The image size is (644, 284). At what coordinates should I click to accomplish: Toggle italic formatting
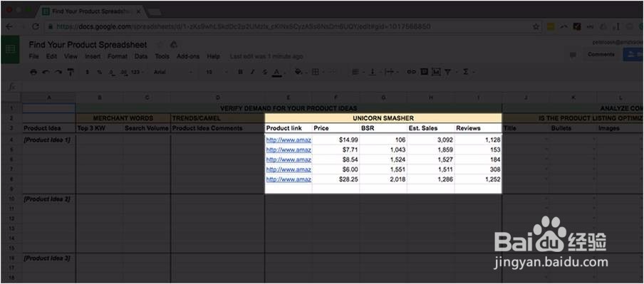[x=253, y=72]
